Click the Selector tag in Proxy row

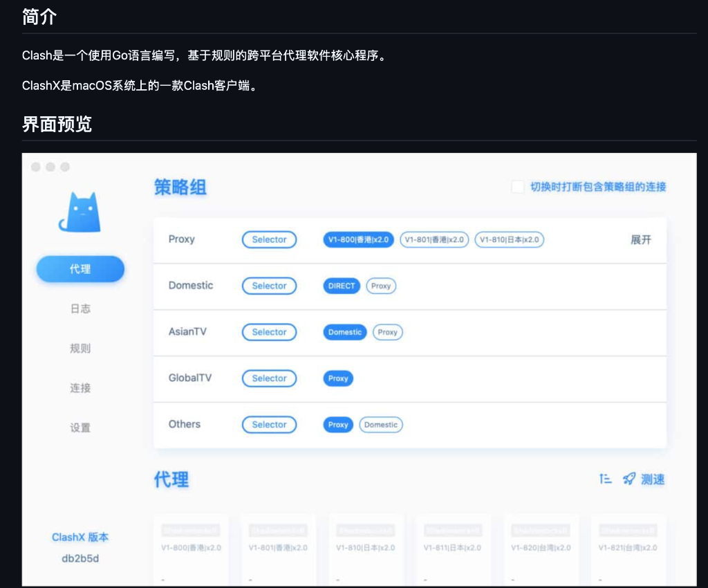coord(269,240)
